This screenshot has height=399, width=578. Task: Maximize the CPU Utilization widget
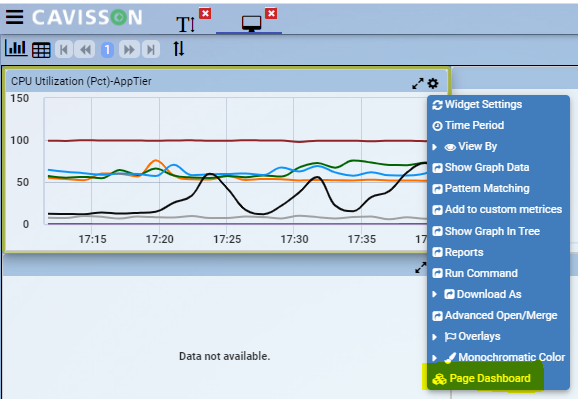click(x=418, y=84)
